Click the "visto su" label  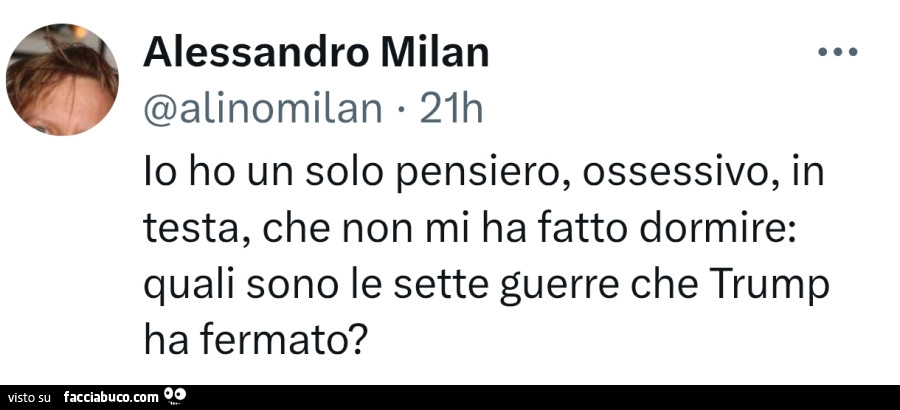point(30,398)
